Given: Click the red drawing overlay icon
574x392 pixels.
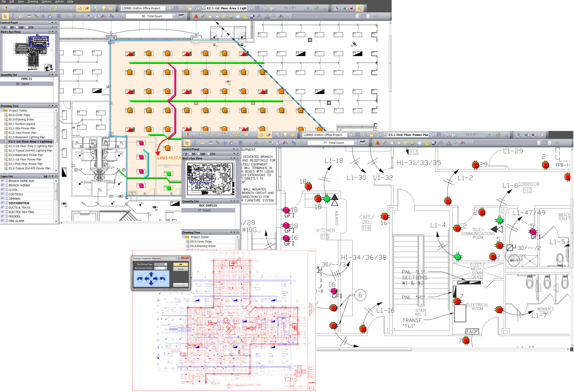Looking at the screenshot, I should [x=352, y=8].
